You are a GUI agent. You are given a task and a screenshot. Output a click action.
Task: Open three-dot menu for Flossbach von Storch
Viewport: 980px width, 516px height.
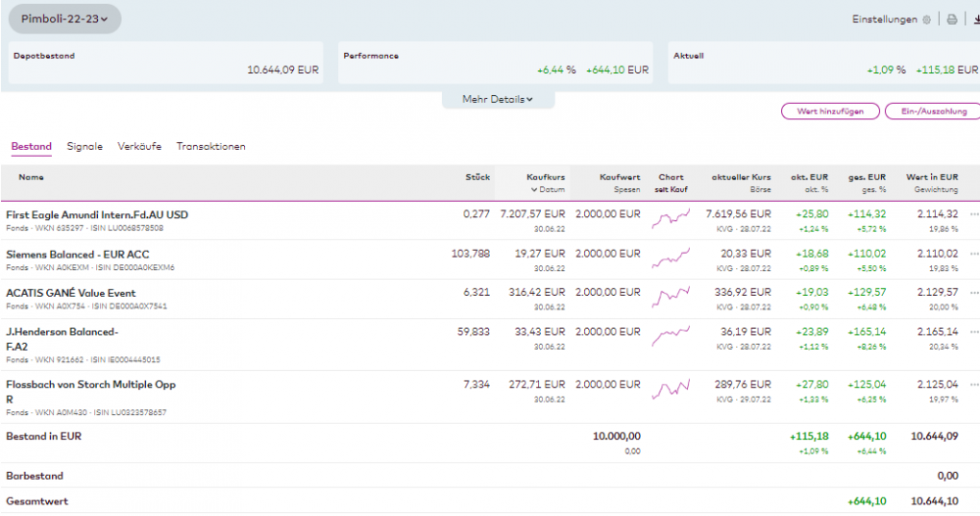(974, 385)
